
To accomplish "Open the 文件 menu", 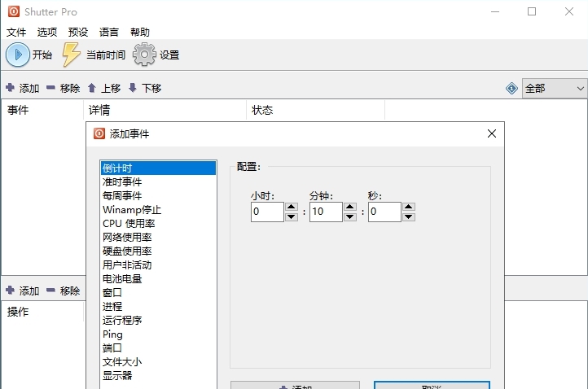I will pos(16,33).
